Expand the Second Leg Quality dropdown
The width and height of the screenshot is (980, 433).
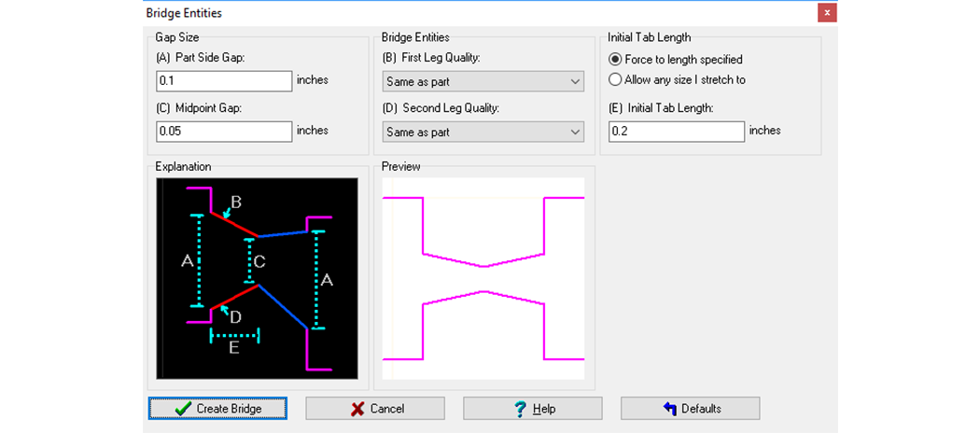(483, 133)
